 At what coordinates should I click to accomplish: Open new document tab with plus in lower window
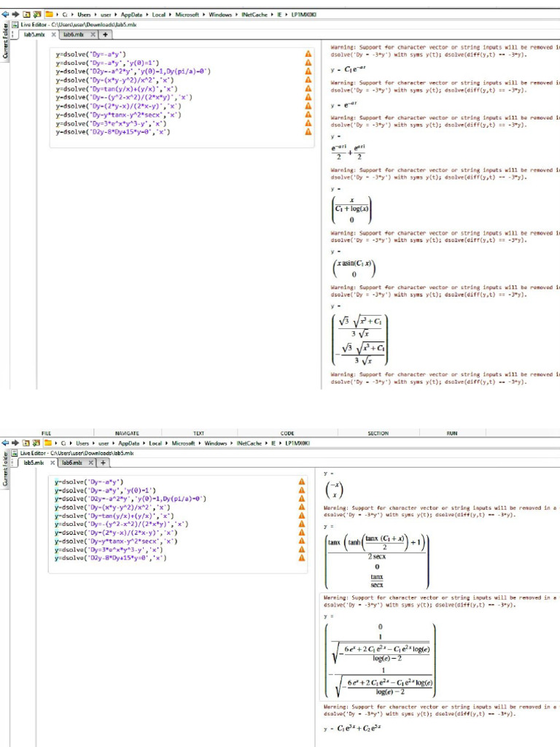point(103,462)
